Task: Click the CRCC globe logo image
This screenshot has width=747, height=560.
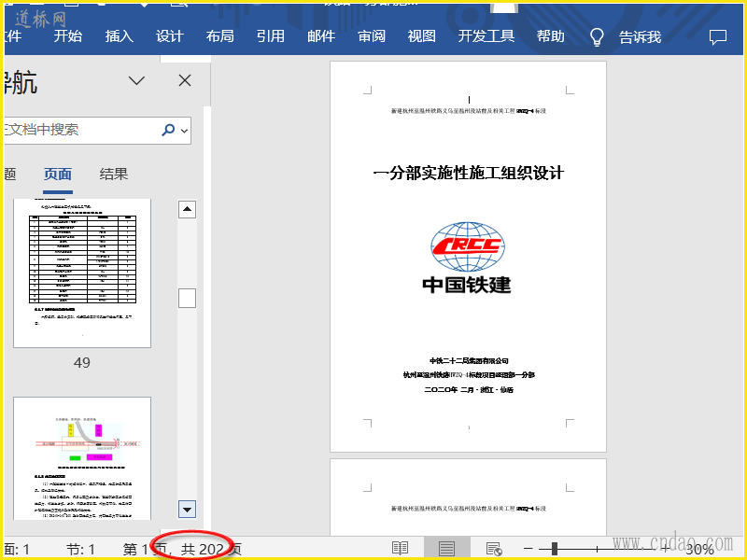Action: click(x=468, y=246)
